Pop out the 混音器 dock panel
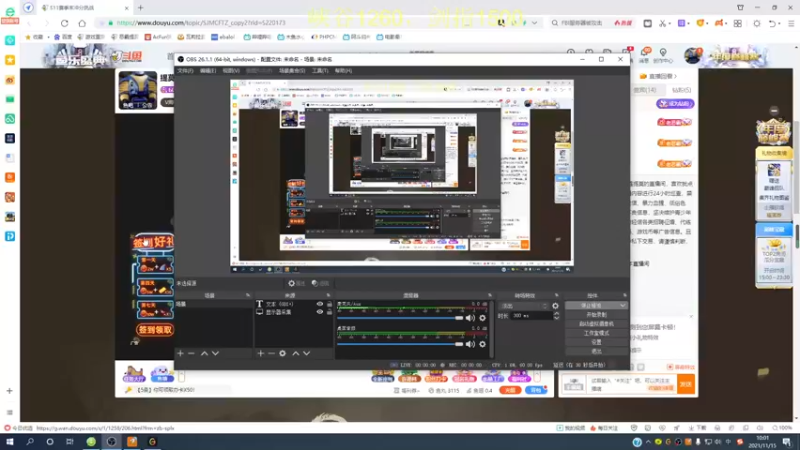 (490, 295)
